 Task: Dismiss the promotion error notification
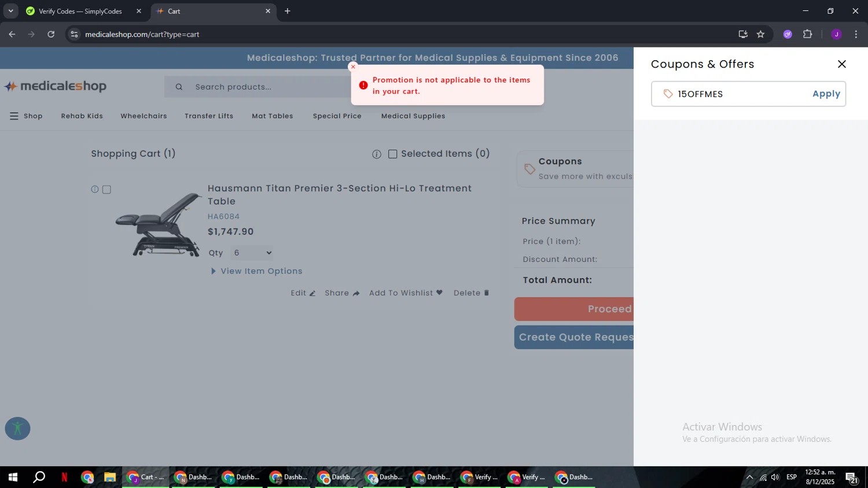click(353, 66)
